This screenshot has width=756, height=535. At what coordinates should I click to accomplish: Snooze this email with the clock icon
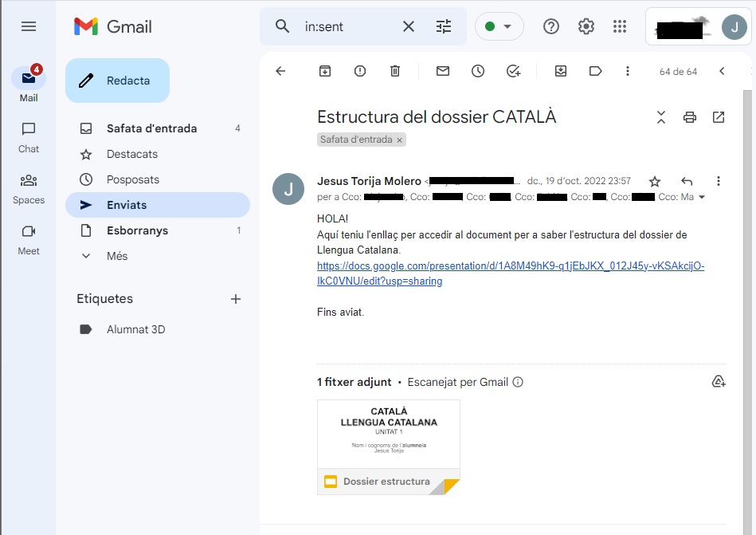[478, 71]
